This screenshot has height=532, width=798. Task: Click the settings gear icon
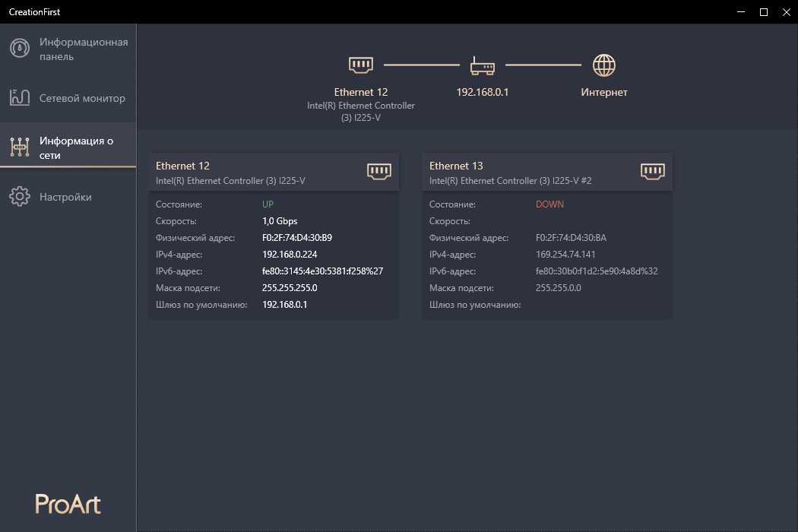20,197
